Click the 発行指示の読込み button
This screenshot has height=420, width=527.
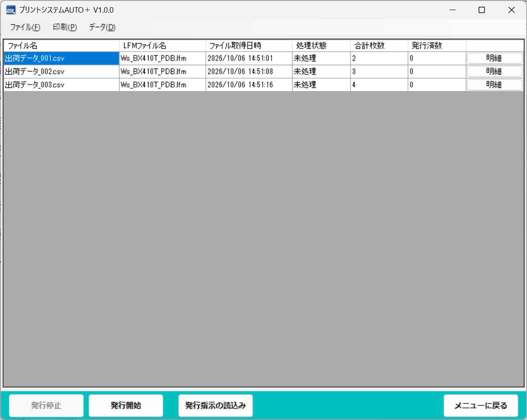click(x=216, y=406)
